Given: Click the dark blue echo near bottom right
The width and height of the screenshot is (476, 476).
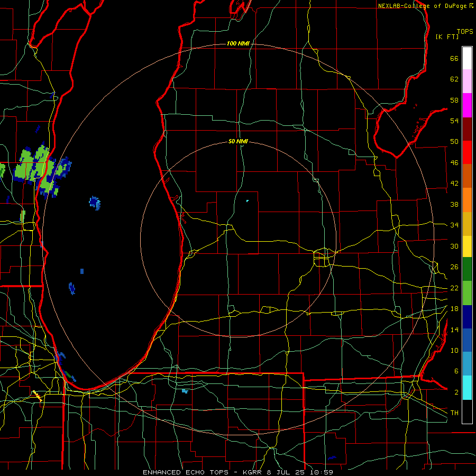Looking at the screenshot, I should pos(332,457).
